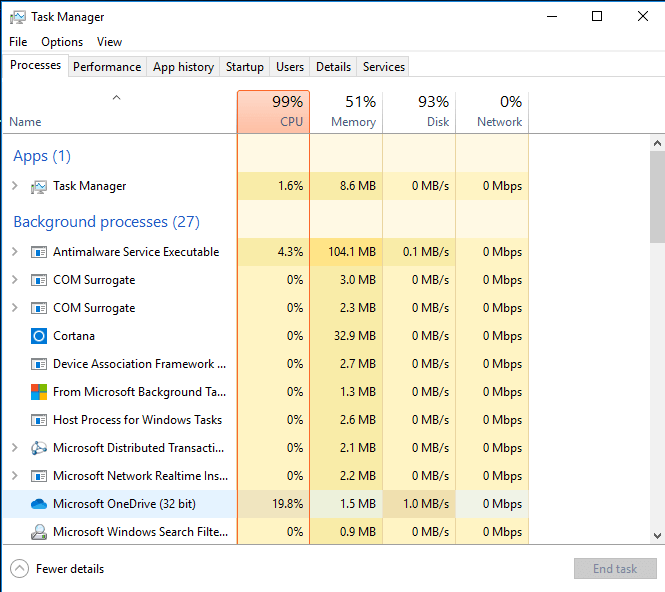
Task: Open the Options menu
Action: [62, 42]
